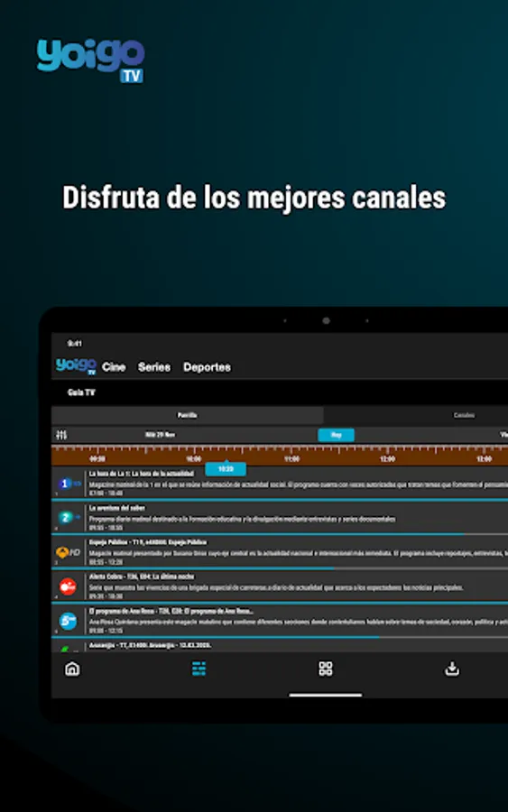
Task: Open the grid categories icon in bottom bar
Action: 325,669
